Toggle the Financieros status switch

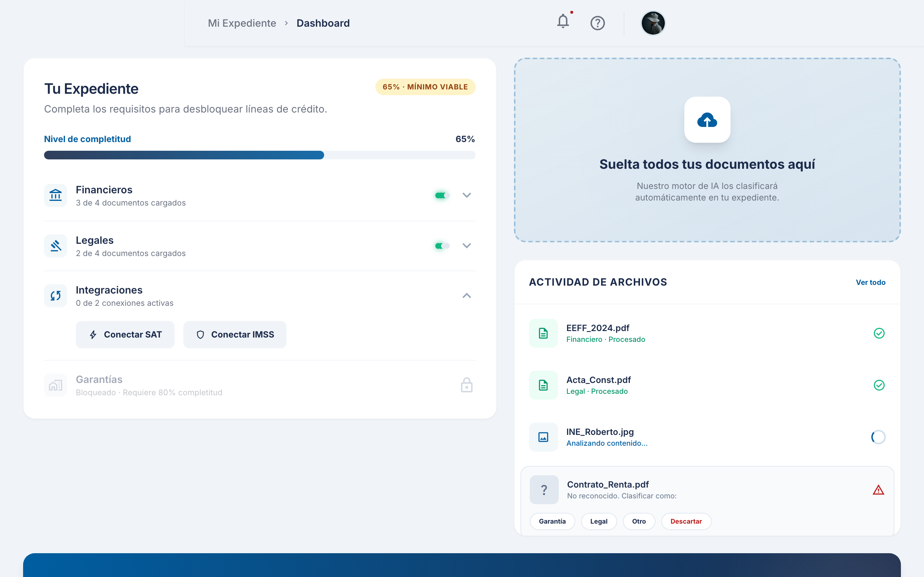442,195
